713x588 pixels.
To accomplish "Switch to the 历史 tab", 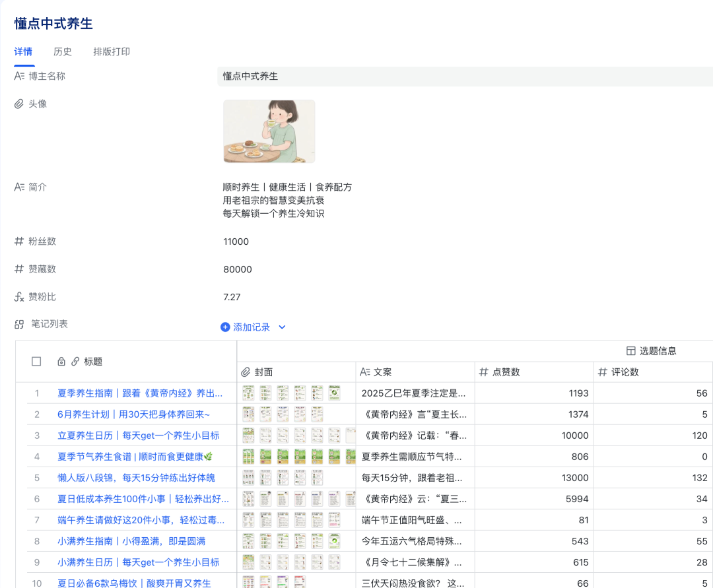I will pos(63,51).
